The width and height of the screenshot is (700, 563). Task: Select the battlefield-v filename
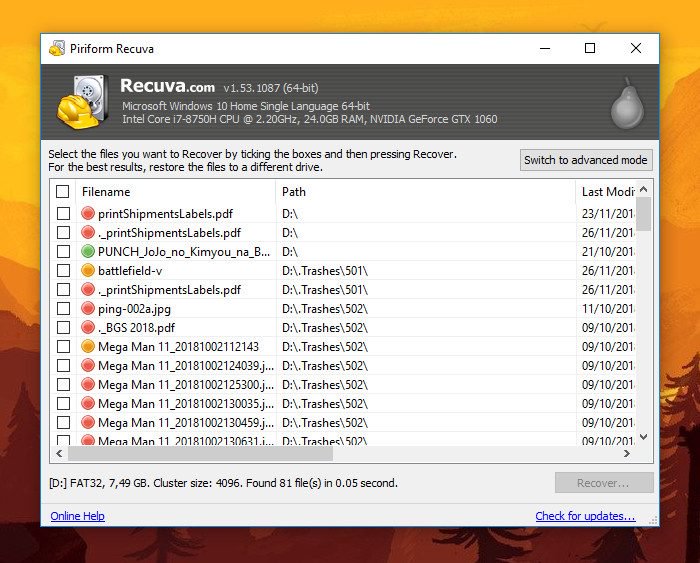[130, 271]
